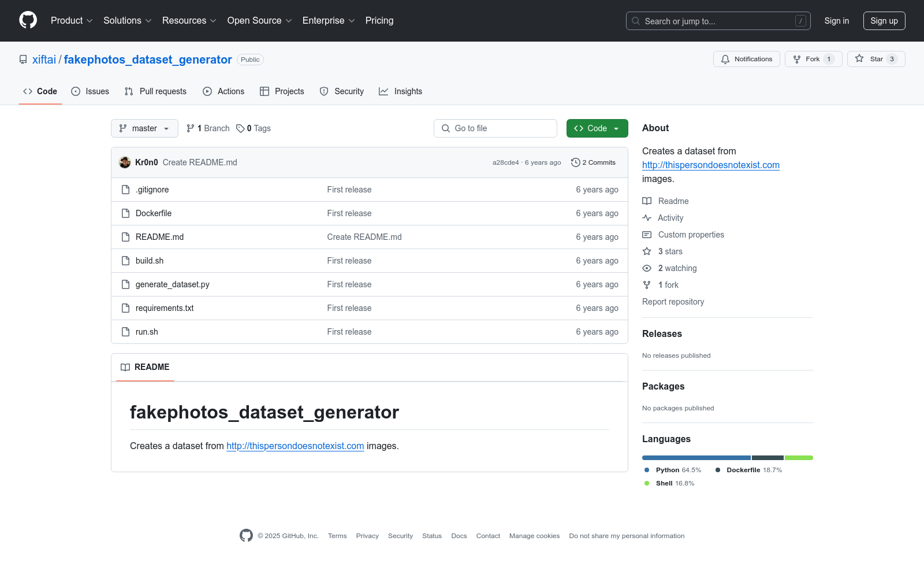
Task: Click the file icon next to .gitignore
Action: click(125, 190)
